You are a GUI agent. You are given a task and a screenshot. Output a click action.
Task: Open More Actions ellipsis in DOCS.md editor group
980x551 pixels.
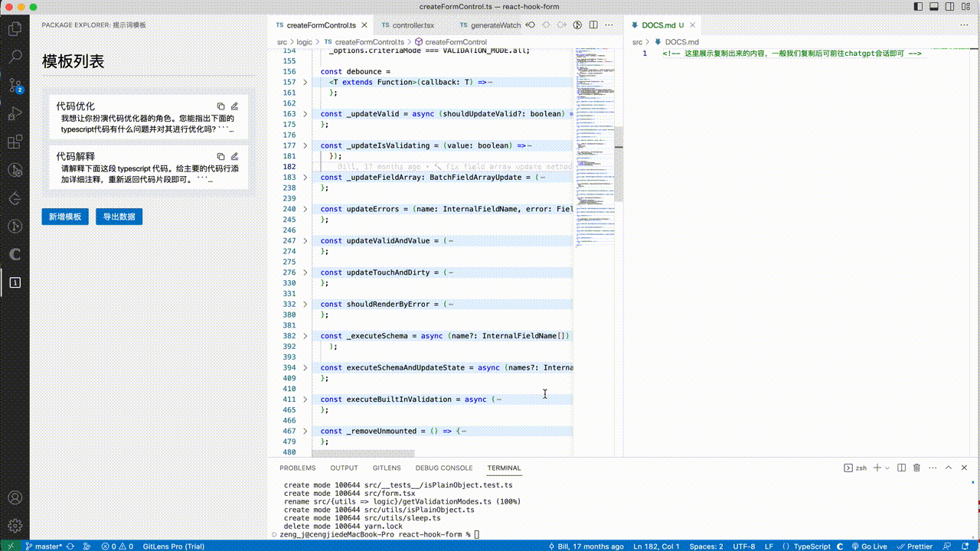click(965, 25)
